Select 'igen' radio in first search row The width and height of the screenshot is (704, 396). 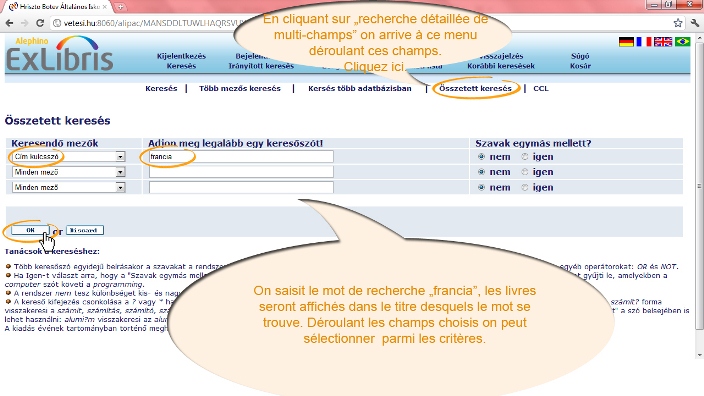[x=524, y=157]
